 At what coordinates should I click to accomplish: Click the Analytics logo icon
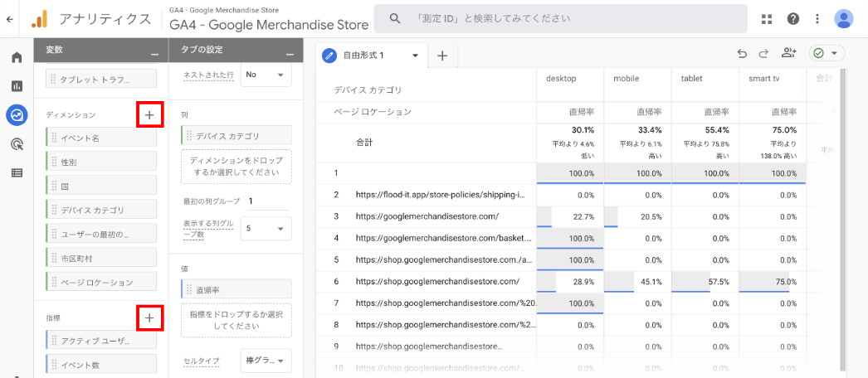(39, 19)
